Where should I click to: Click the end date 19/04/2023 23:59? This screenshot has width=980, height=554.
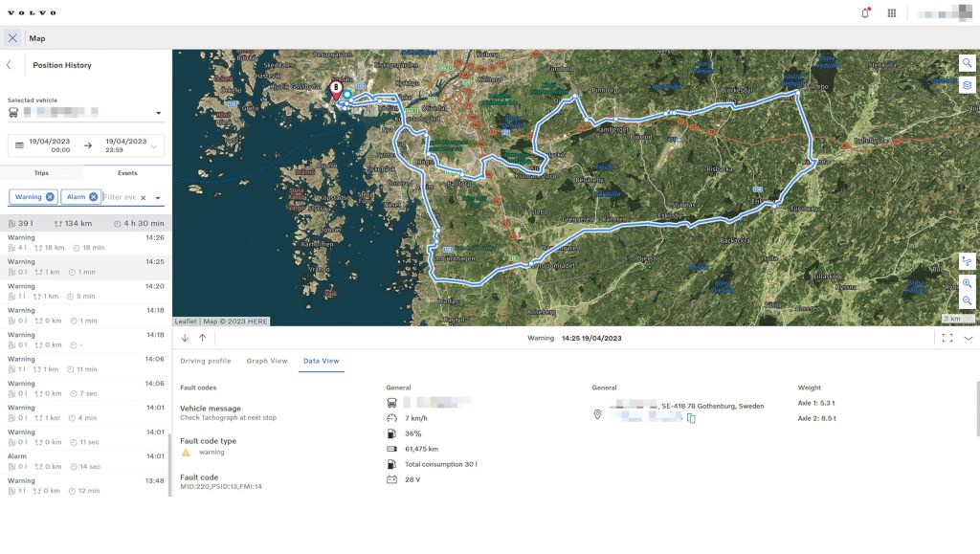(x=125, y=145)
